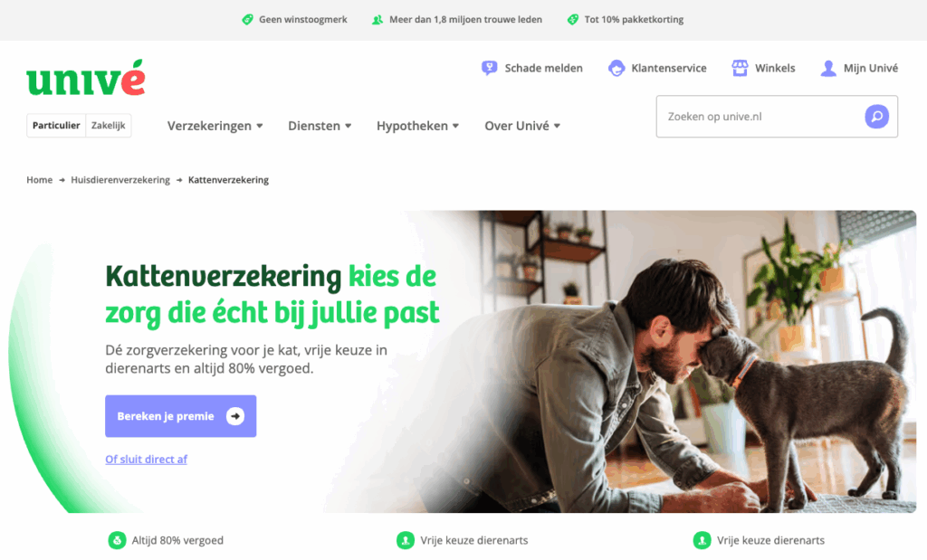The image size is (927, 560).
Task: Click the Bereken je premie button
Action: pos(181,416)
